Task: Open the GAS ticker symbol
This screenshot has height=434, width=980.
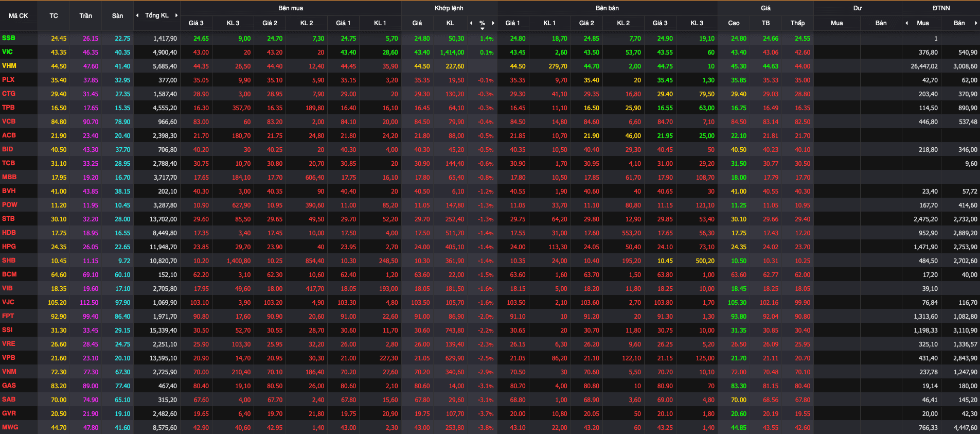Action: coord(9,386)
